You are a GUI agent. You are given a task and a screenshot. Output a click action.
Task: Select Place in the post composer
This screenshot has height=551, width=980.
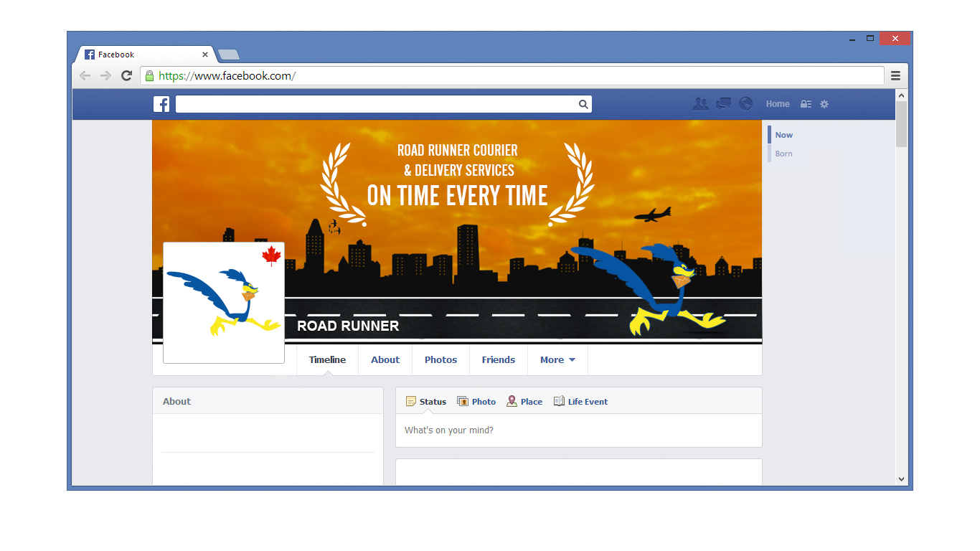coord(524,402)
